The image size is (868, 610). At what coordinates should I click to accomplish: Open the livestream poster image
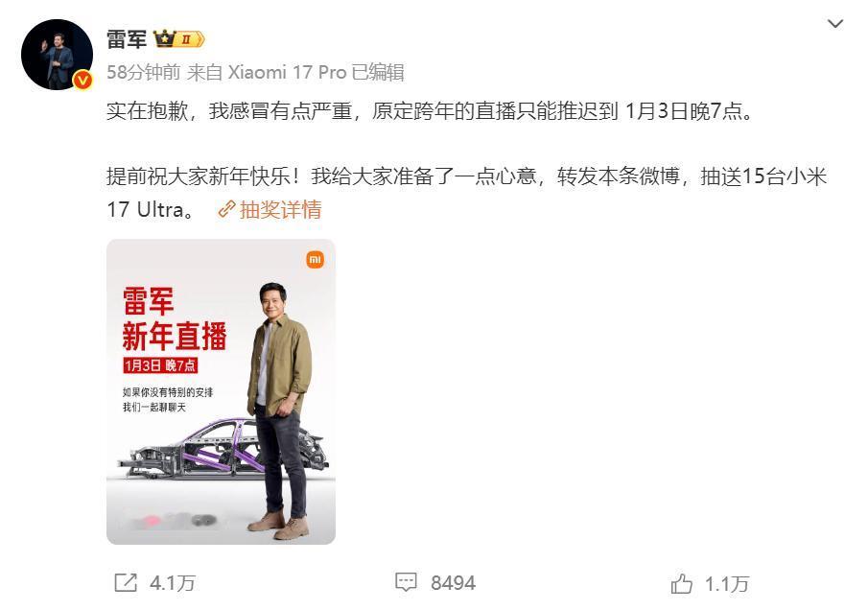(221, 391)
